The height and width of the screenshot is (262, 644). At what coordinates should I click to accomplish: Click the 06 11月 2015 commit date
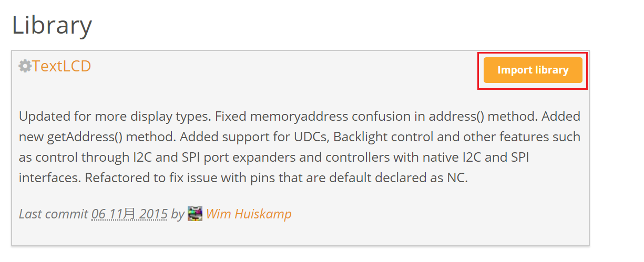click(x=129, y=214)
